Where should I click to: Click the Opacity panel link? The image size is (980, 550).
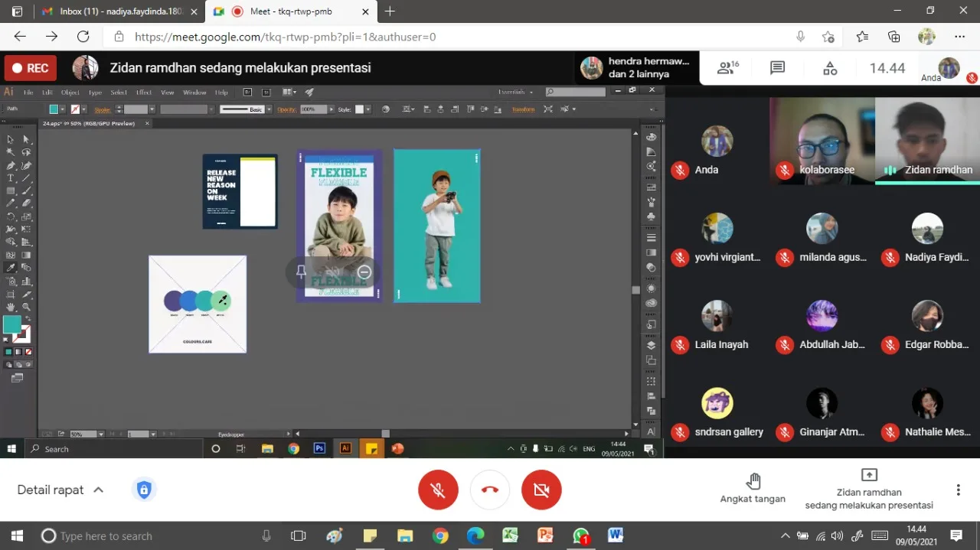click(286, 109)
